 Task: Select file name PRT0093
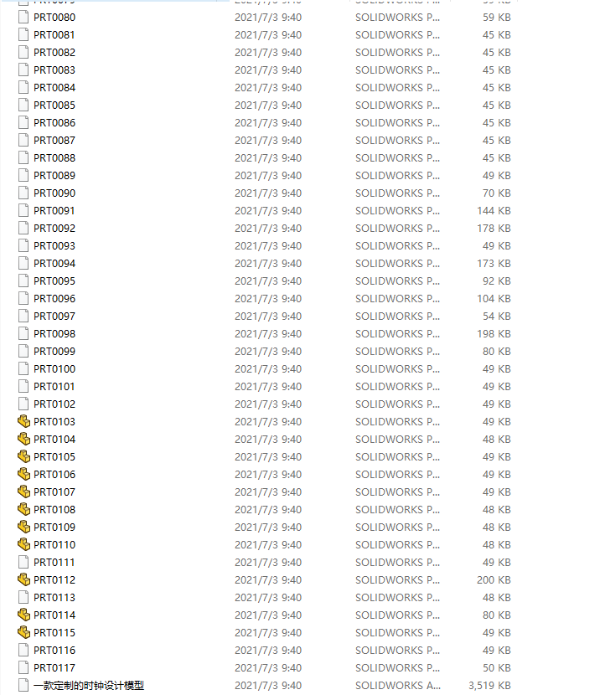pos(54,246)
